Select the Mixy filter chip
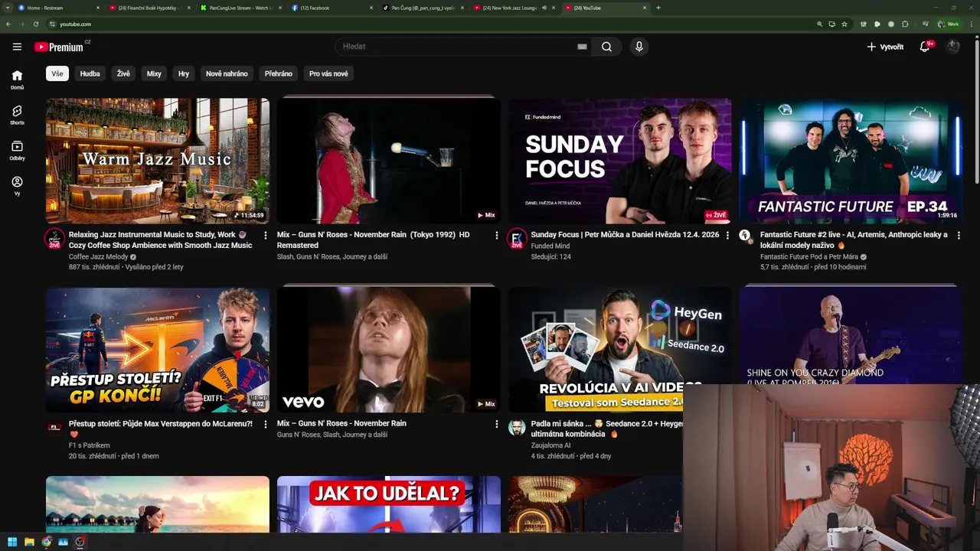Viewport: 980px width, 551px height. coord(154,73)
